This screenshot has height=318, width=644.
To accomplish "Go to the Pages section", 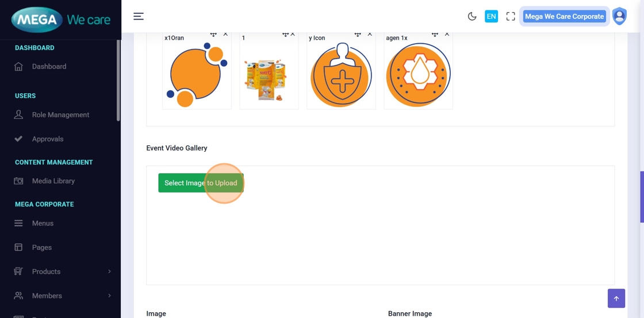I will (x=42, y=247).
